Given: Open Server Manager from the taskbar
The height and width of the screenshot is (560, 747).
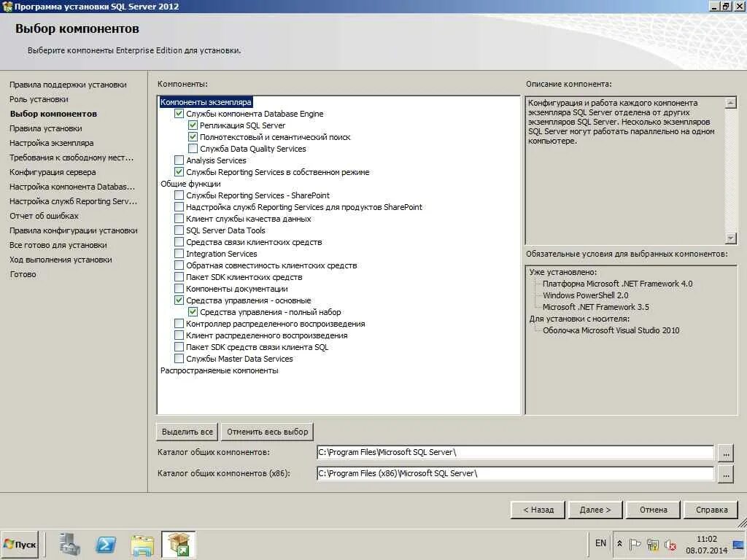Looking at the screenshot, I should (69, 544).
